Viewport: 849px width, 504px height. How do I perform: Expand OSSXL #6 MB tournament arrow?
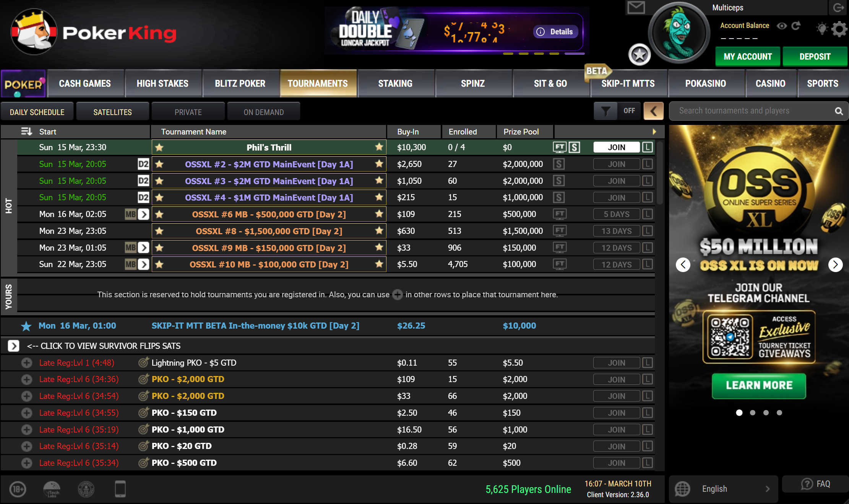pos(143,214)
